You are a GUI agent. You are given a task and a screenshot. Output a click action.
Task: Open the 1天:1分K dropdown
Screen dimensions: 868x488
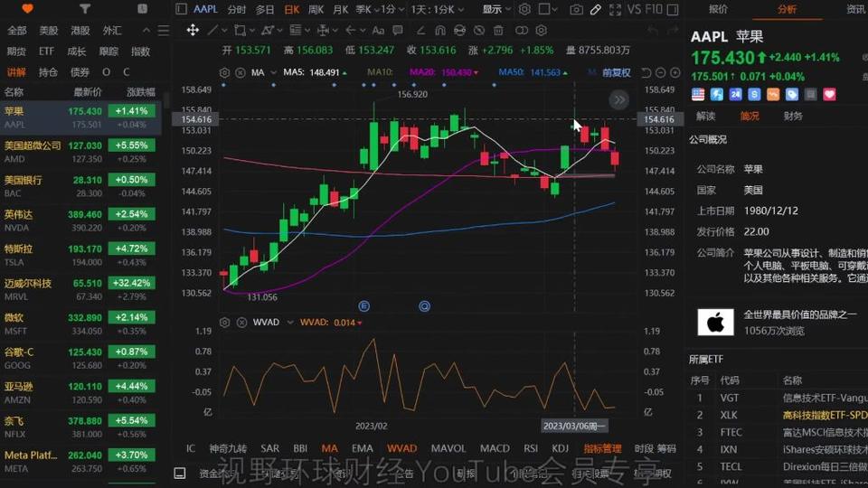tap(437, 9)
